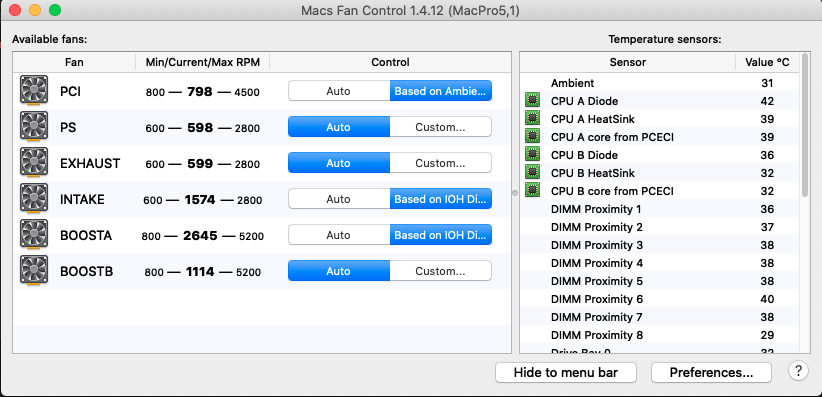Click the BOOSTA fan icon
The height and width of the screenshot is (397, 822).
(x=34, y=234)
